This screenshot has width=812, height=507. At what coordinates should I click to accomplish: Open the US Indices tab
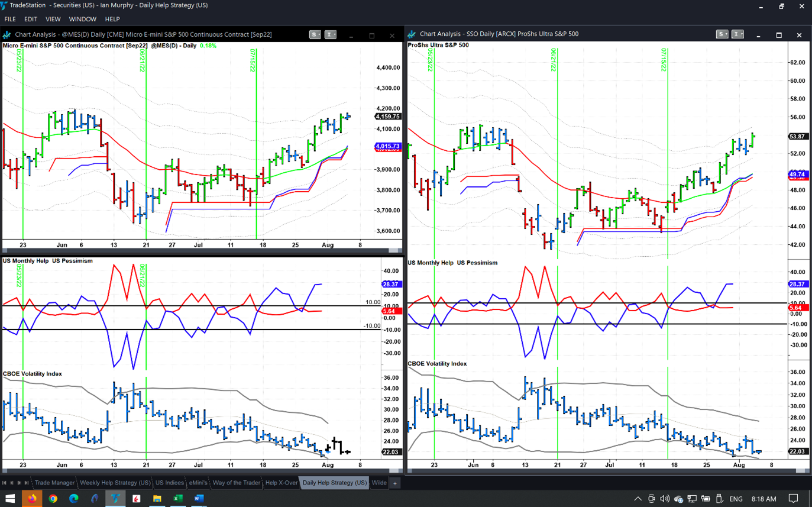pos(170,483)
